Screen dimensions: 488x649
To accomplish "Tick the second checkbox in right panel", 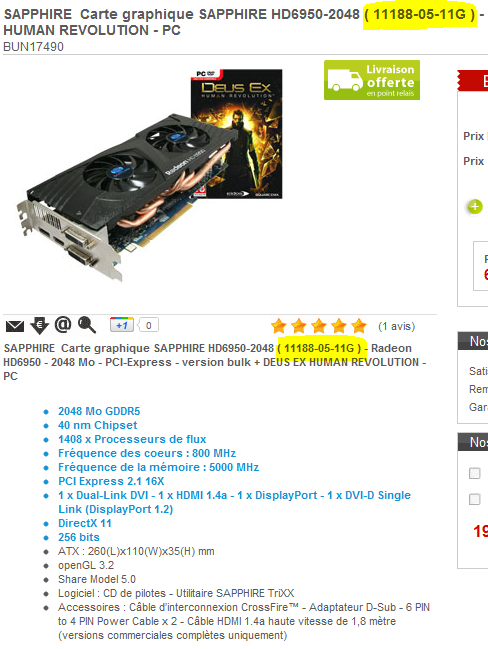I will [x=474, y=500].
